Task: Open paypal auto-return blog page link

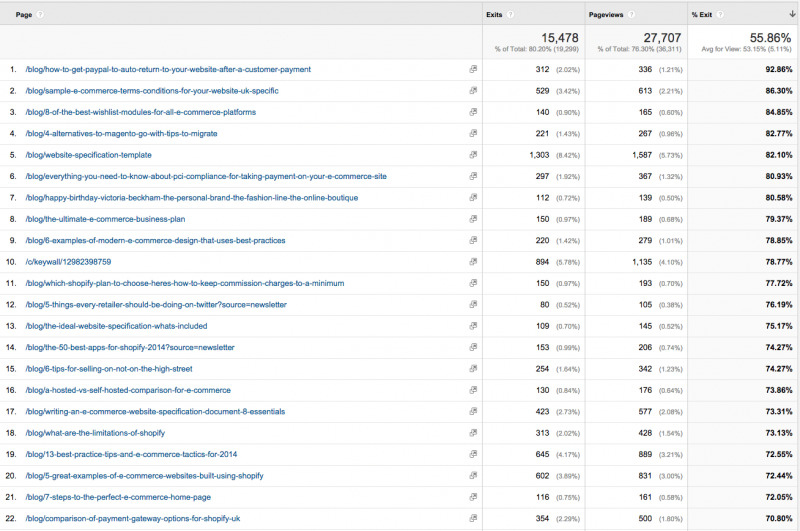Action: click(x=168, y=69)
